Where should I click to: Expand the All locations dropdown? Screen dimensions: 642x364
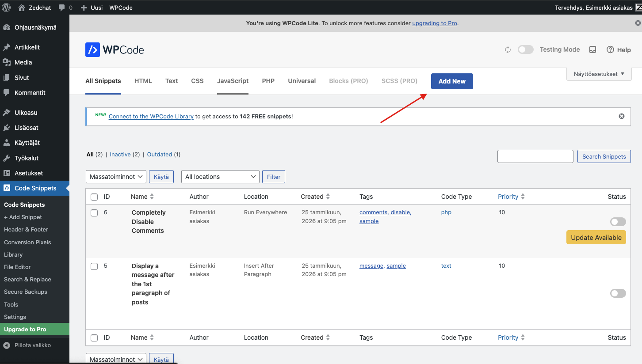(220, 177)
